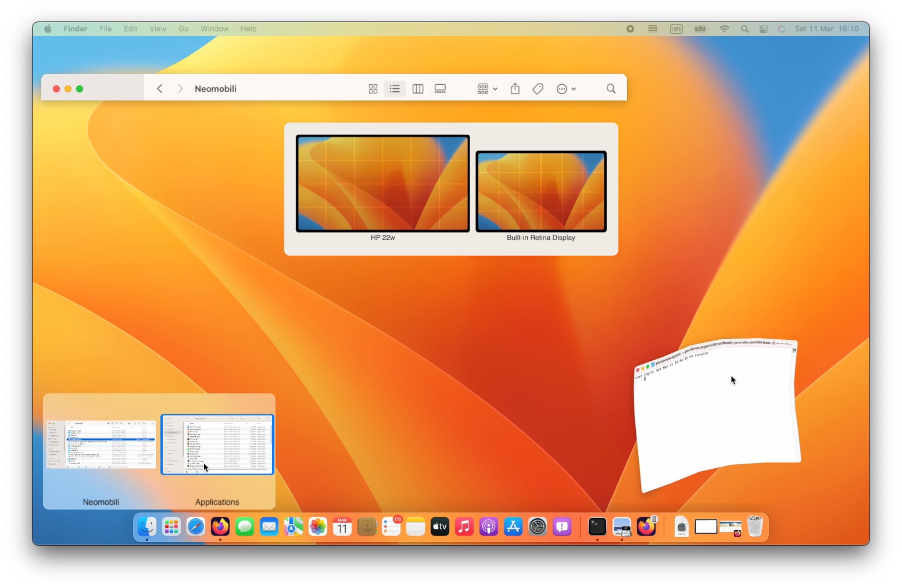Open Apple TV from the Dock
The height and width of the screenshot is (588, 902).
point(440,527)
